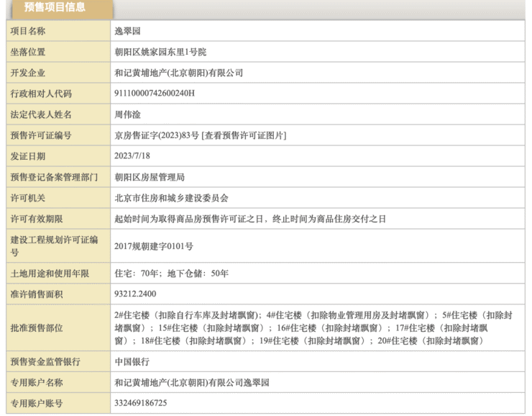Viewport: 532px width, 416px height.
Task: Click approved sale area 93212.2400
Action: point(135,294)
